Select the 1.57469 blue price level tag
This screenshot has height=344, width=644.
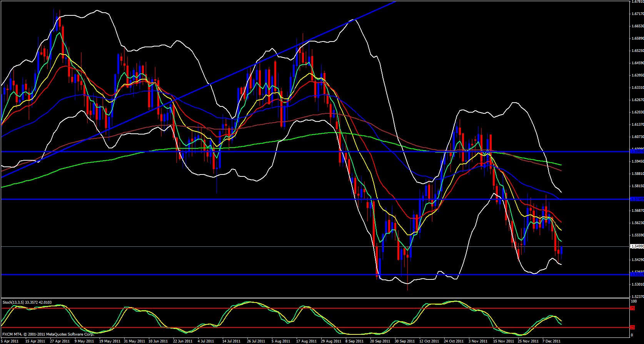(637, 199)
